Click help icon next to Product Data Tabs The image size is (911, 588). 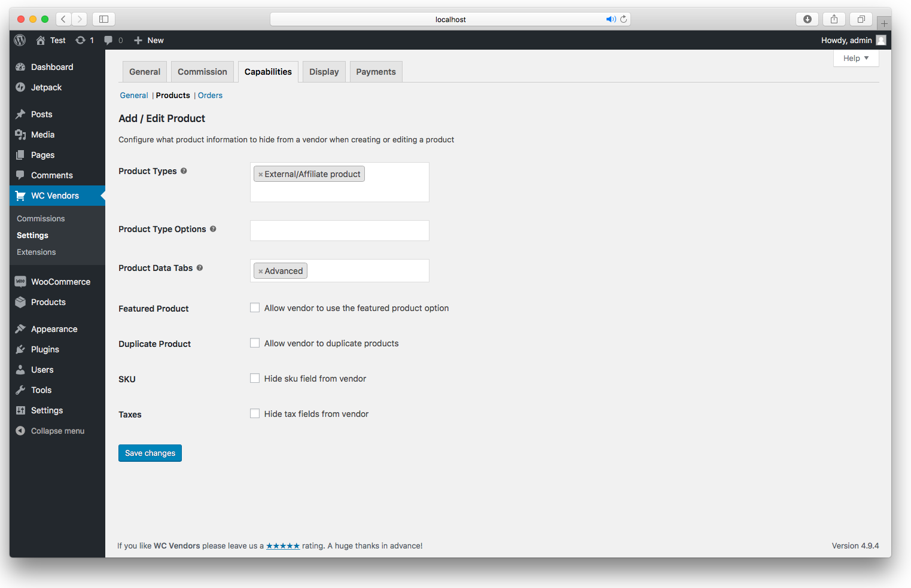(x=200, y=268)
